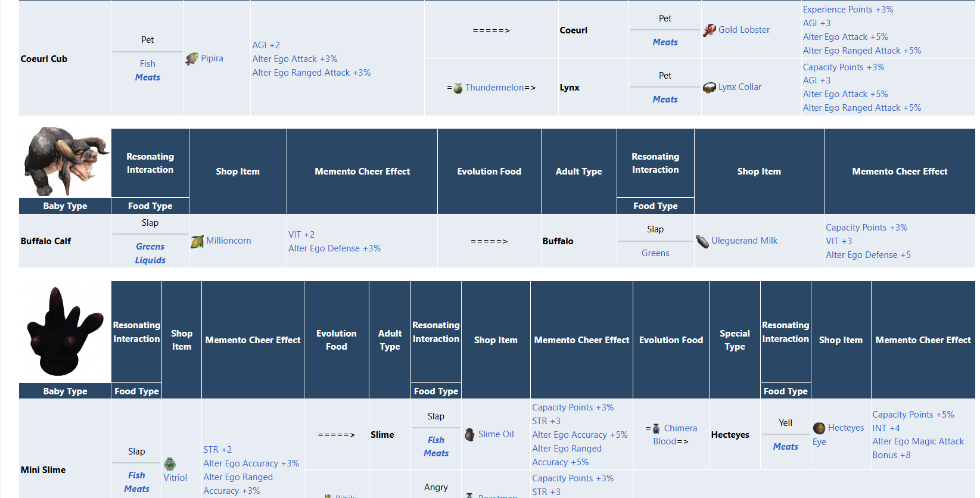This screenshot has width=980, height=498.
Task: Click Meats food type for Mini Slime
Action: [137, 489]
